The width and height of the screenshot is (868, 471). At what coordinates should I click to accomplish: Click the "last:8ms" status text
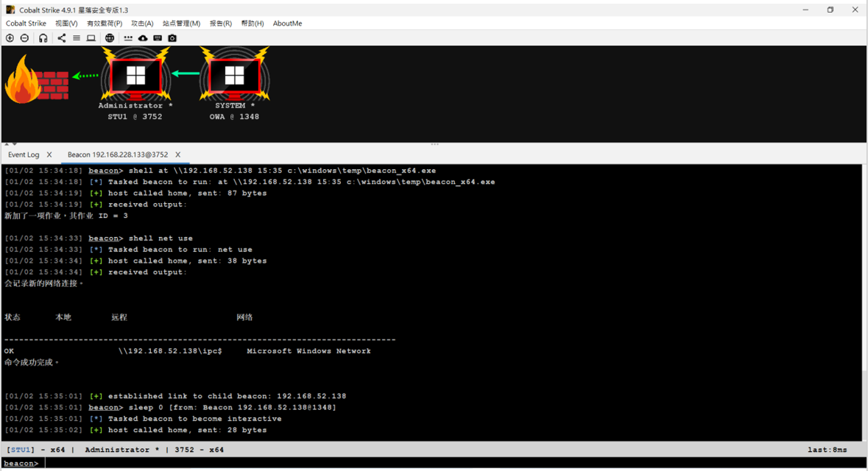(827, 450)
